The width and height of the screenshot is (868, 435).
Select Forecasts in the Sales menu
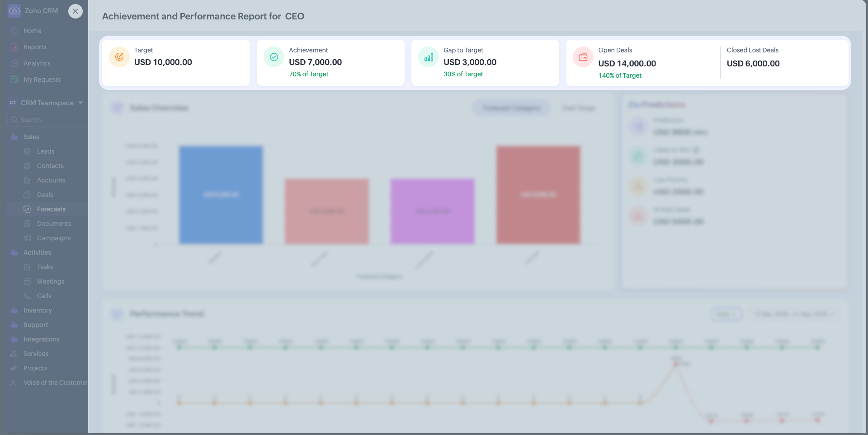[51, 209]
